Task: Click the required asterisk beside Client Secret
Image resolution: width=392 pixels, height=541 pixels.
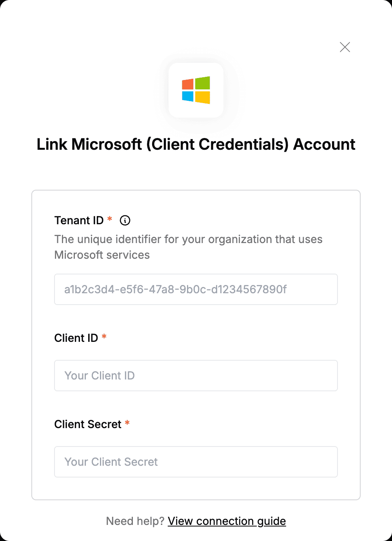Action: point(127,423)
